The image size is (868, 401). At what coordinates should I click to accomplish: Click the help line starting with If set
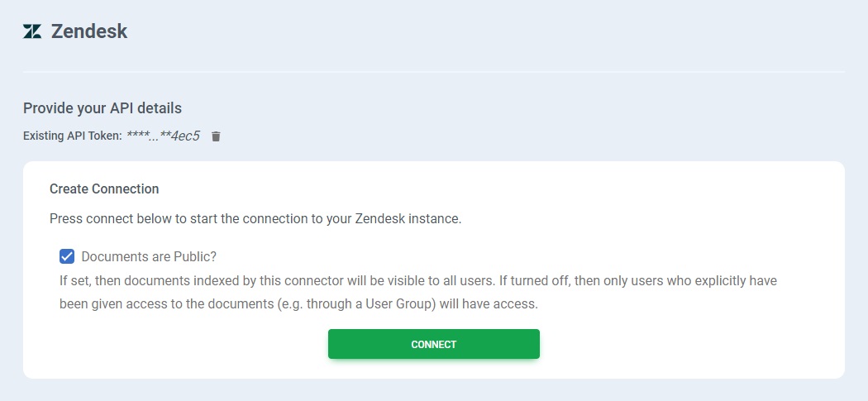(x=417, y=280)
